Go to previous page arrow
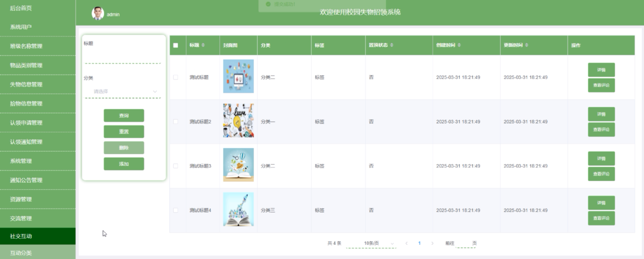Viewport: 644px width, 259px height. click(407, 243)
